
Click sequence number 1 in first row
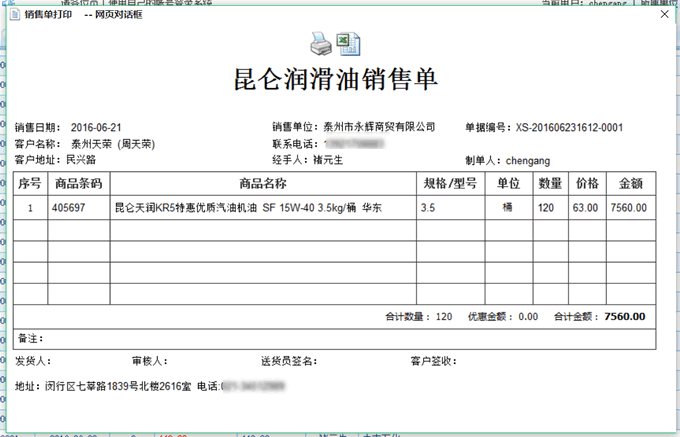[x=30, y=208]
